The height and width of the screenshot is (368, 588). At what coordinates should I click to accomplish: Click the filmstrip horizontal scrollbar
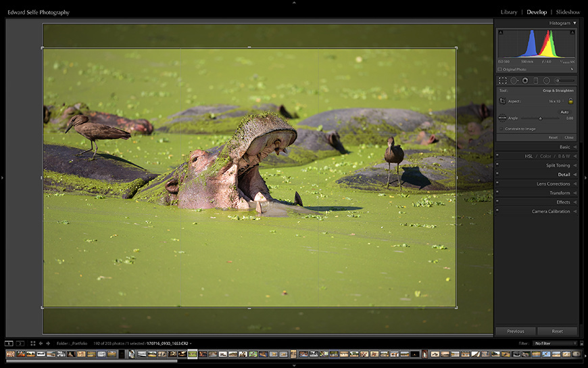(91, 361)
